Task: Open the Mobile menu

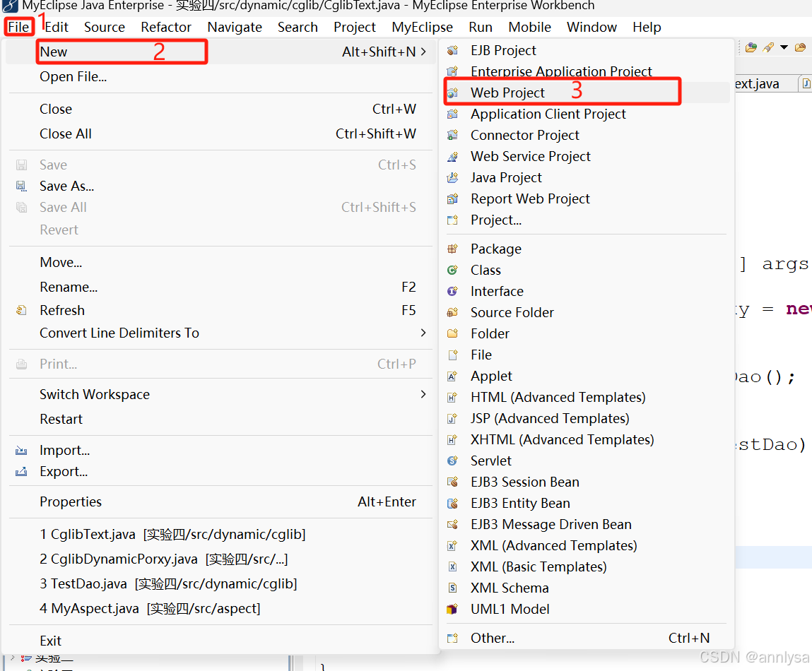Action: [x=529, y=27]
